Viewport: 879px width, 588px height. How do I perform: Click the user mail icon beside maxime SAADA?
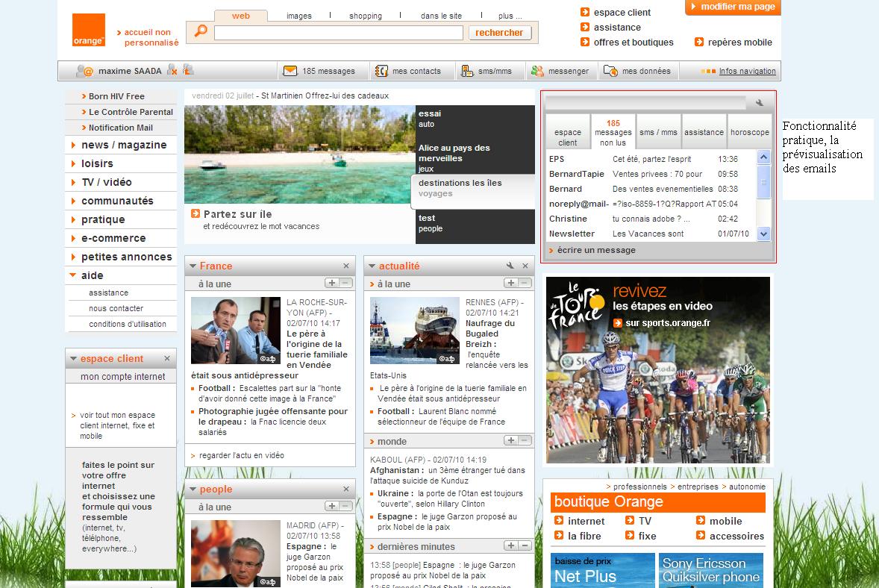coord(84,71)
